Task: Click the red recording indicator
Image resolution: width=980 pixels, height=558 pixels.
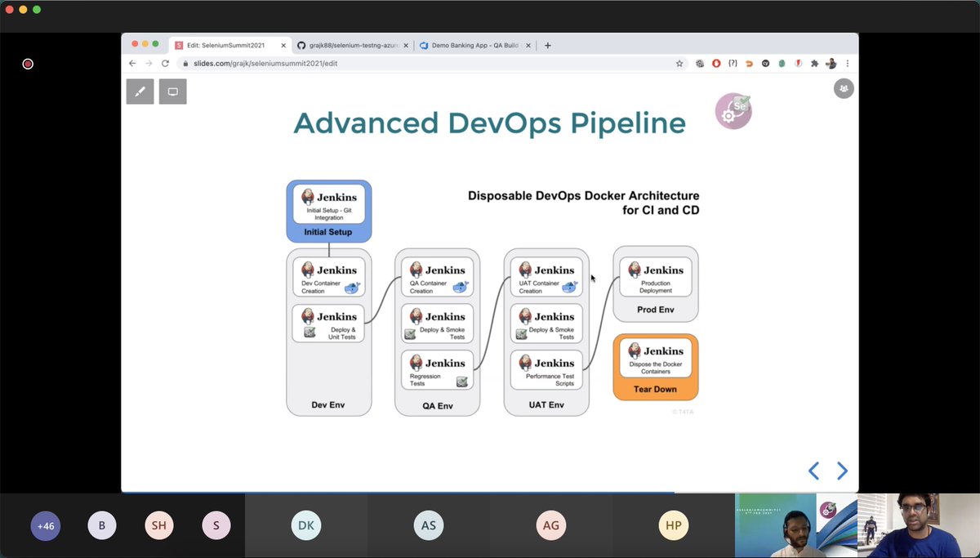Action: (28, 64)
